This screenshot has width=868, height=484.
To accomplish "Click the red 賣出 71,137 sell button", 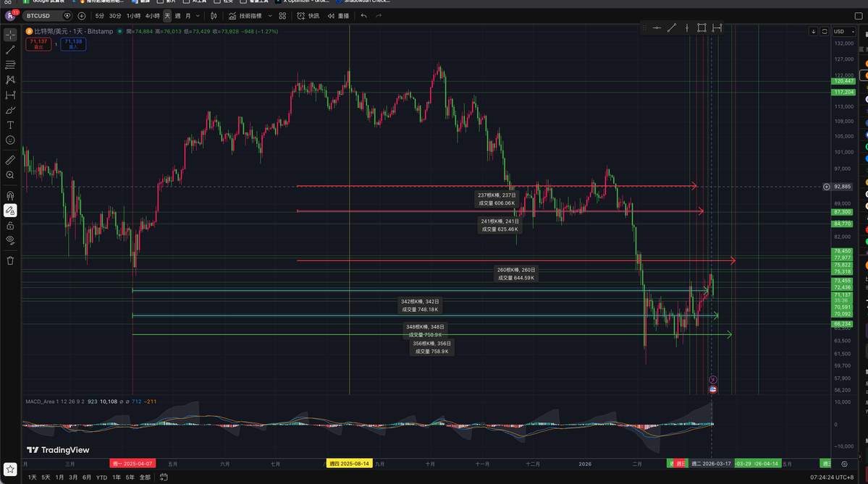I will pos(39,43).
